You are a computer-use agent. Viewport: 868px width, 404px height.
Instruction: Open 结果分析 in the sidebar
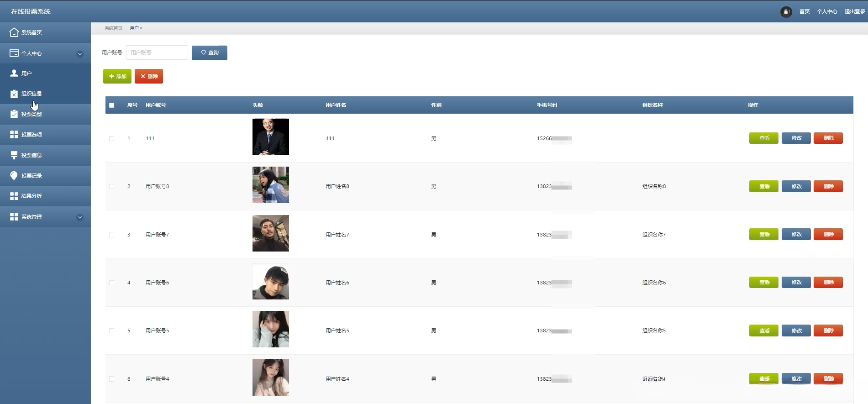(45, 196)
